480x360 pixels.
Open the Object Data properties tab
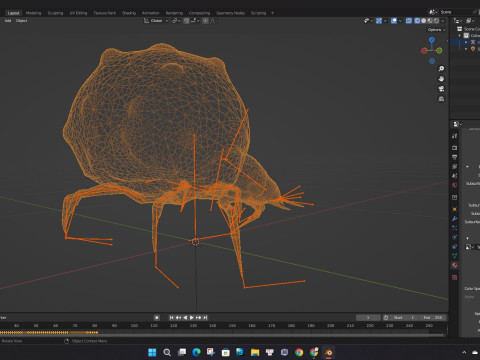455,256
